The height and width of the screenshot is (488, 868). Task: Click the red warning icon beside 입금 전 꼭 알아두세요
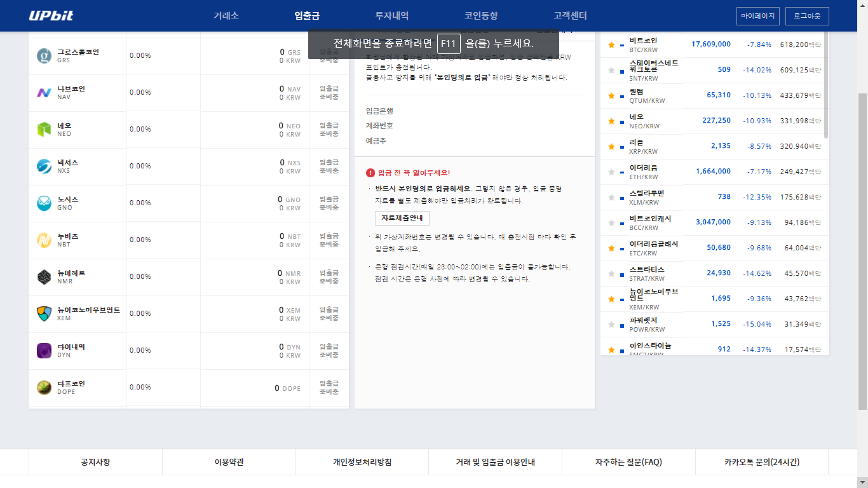pyautogui.click(x=370, y=173)
